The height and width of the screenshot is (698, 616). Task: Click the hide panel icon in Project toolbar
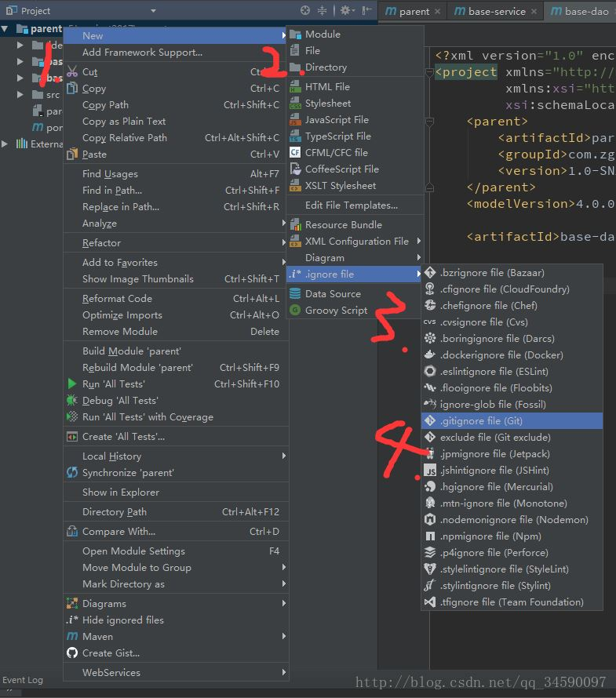pyautogui.click(x=366, y=10)
